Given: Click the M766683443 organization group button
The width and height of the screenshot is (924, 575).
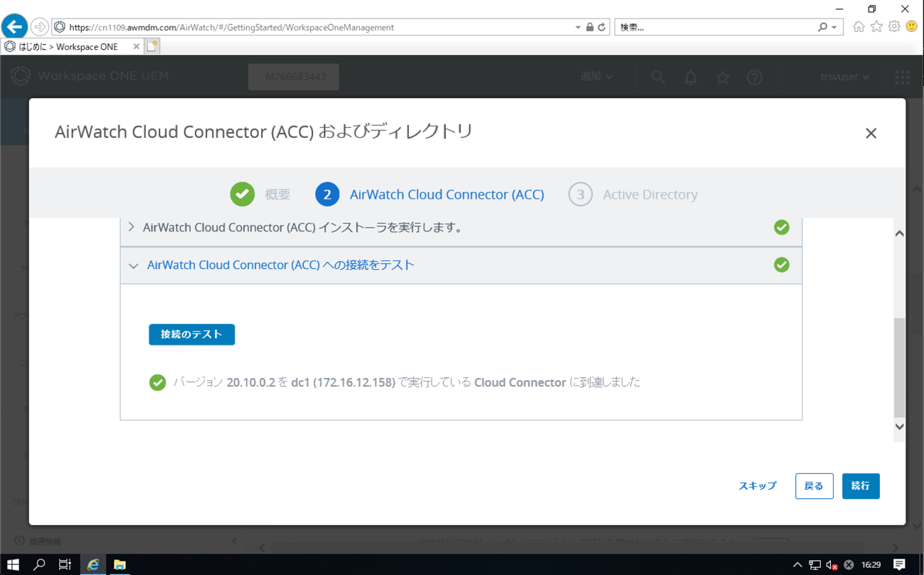Looking at the screenshot, I should [294, 77].
